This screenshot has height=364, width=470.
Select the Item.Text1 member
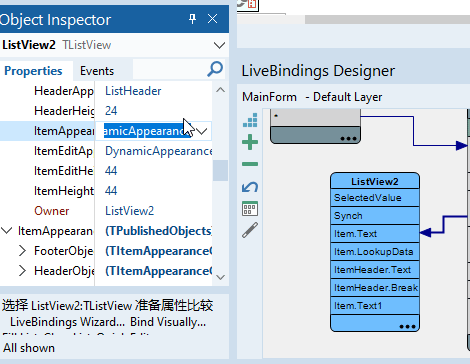[375, 306]
